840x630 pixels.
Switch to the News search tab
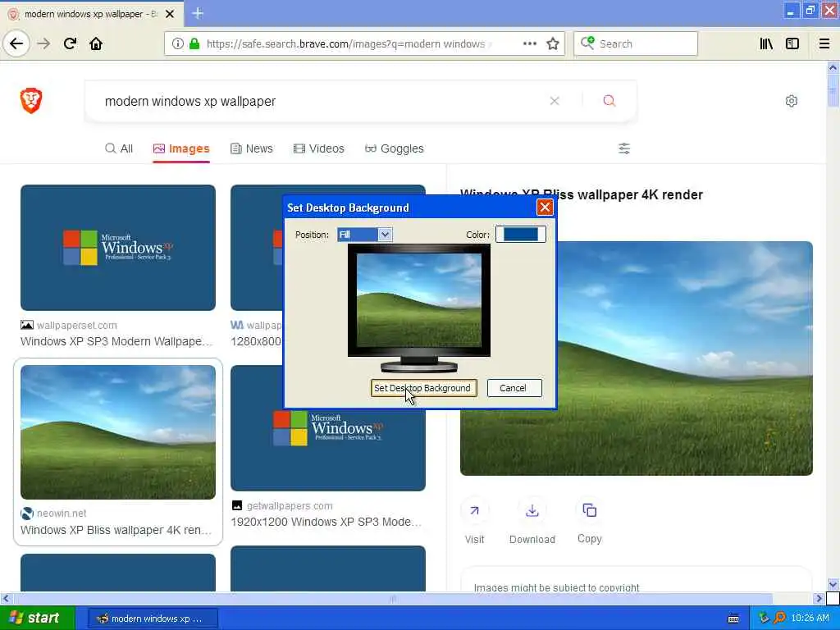[x=251, y=148]
